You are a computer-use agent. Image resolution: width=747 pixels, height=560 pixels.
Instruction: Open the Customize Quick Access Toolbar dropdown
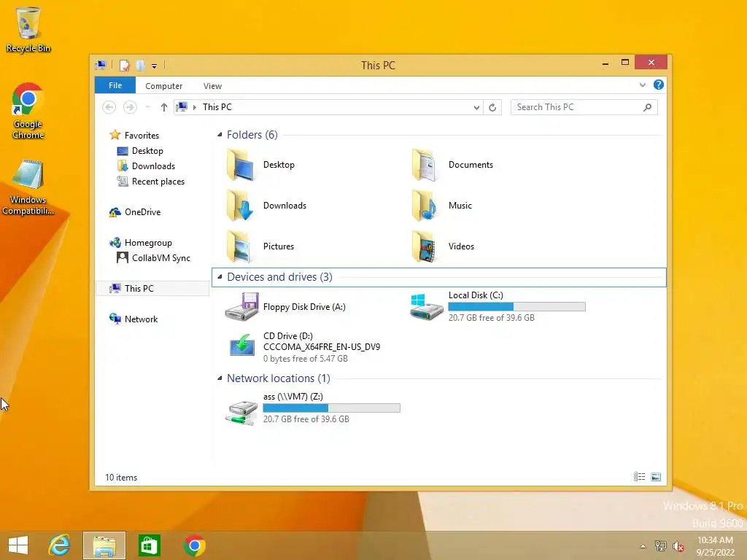pos(155,66)
